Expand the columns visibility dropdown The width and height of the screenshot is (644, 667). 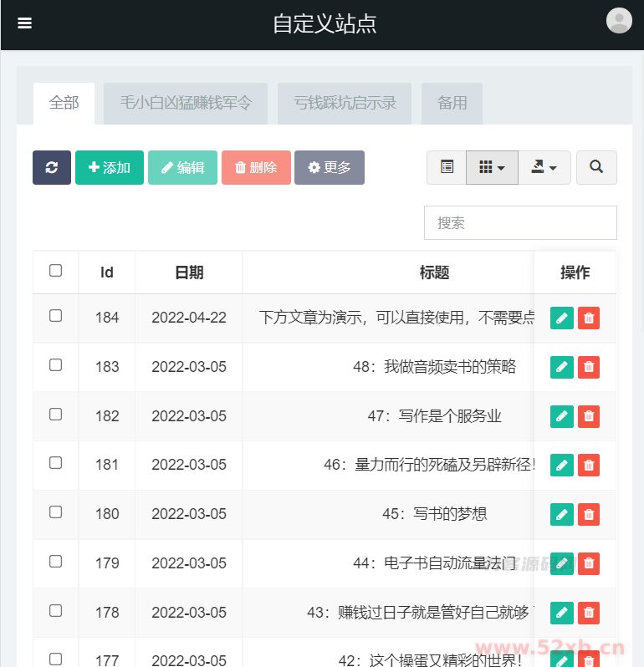click(492, 167)
